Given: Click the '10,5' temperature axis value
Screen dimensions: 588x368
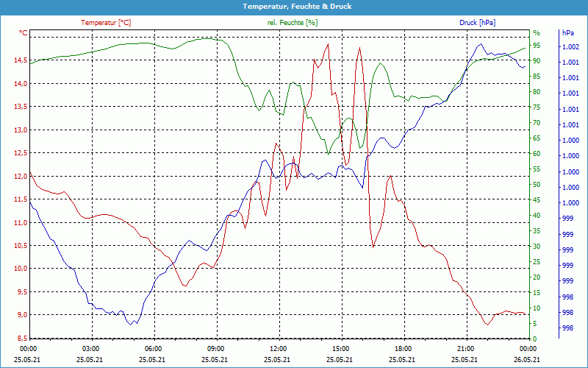Looking at the screenshot, I should click(21, 245).
